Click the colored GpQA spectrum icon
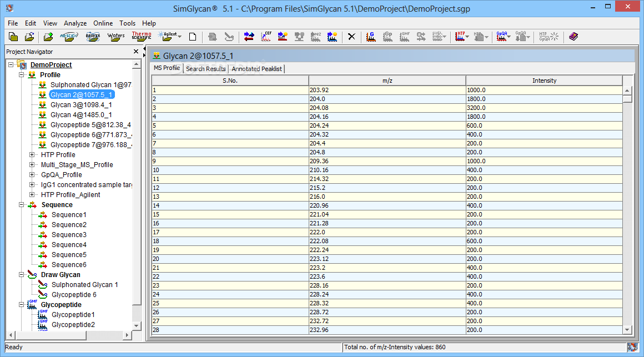The width and height of the screenshot is (644, 357). [501, 37]
